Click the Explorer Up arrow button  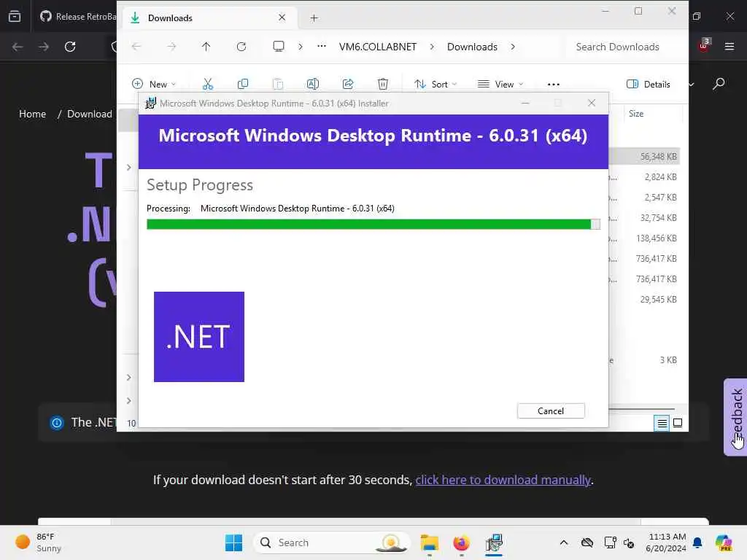206,47
